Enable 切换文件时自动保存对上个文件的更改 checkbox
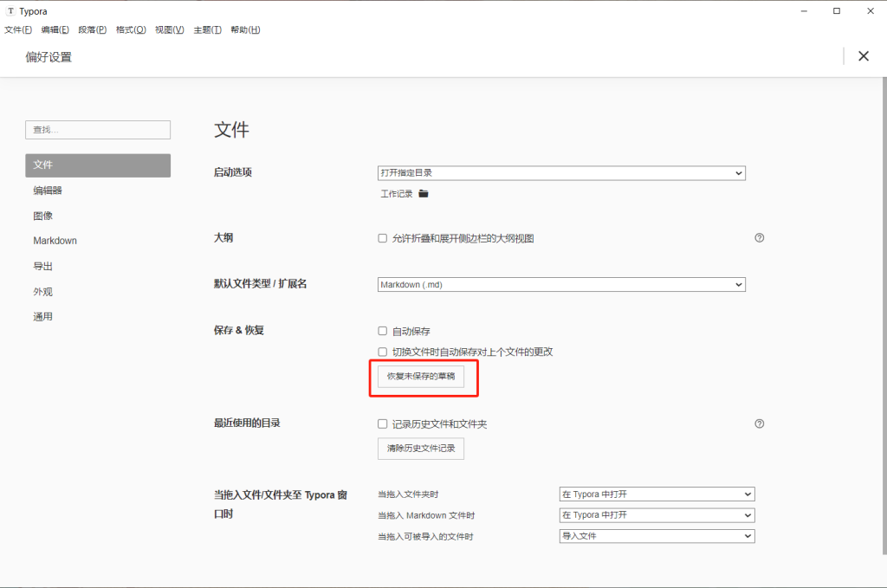 tap(382, 352)
